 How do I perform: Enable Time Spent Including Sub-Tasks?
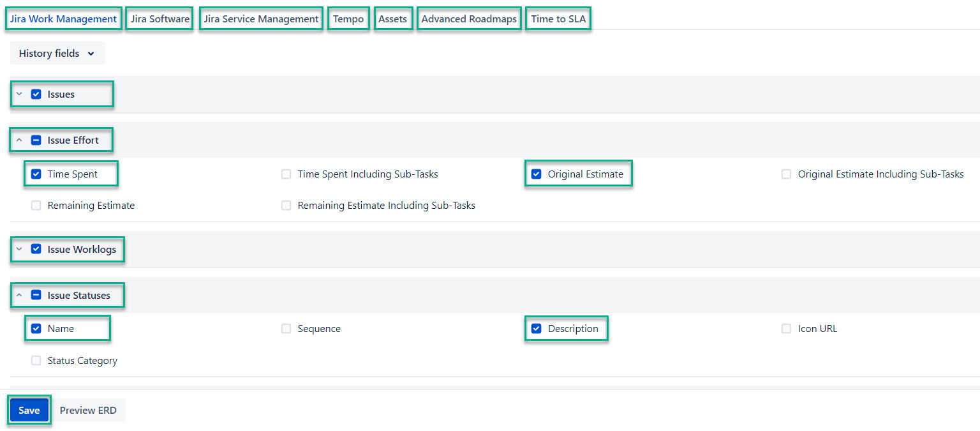286,174
